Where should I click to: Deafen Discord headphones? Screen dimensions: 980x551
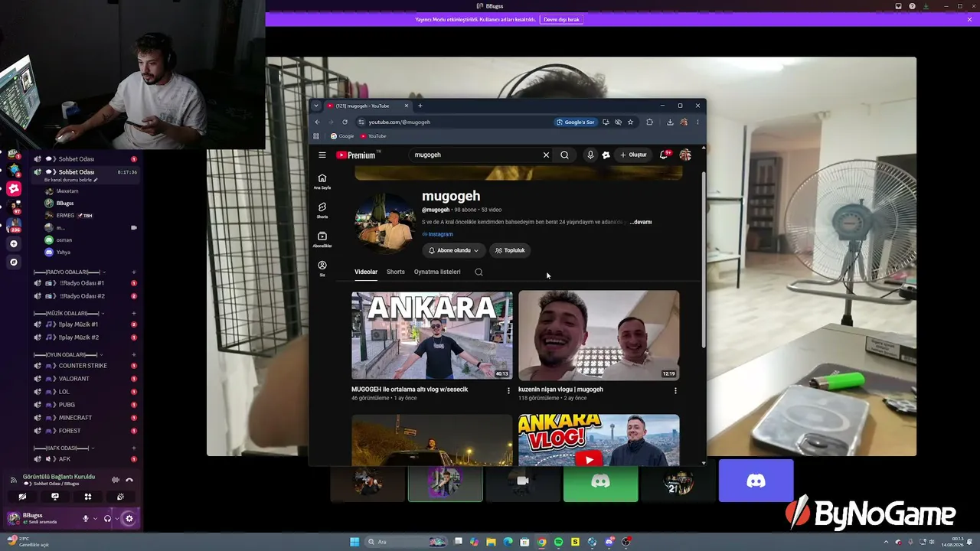pyautogui.click(x=107, y=518)
